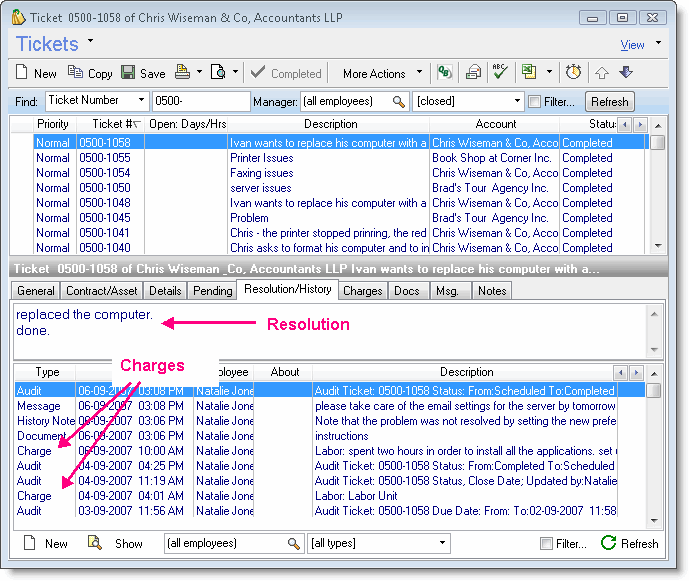
Task: Click the Copy ticket icon
Action: pos(76,73)
